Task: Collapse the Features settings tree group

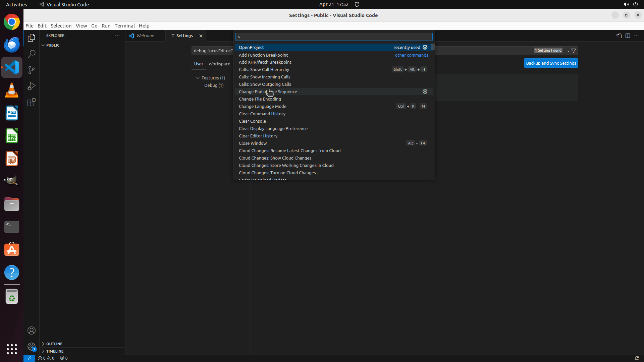Action: pos(198,78)
